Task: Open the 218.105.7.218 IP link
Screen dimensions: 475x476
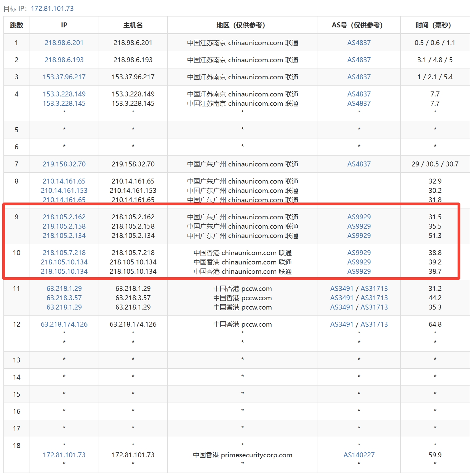Action: pyautogui.click(x=64, y=253)
